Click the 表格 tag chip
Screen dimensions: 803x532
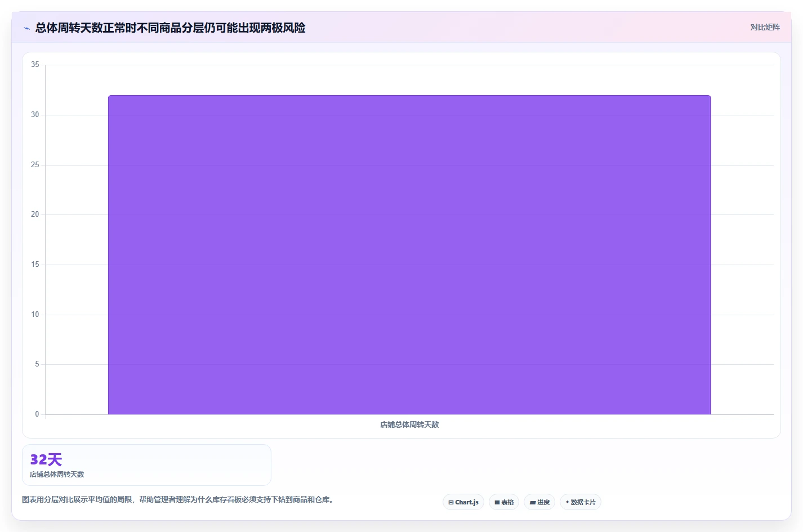[x=504, y=502]
